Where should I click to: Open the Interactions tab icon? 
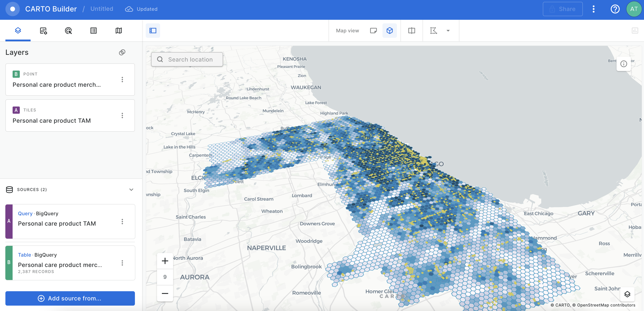(68, 31)
